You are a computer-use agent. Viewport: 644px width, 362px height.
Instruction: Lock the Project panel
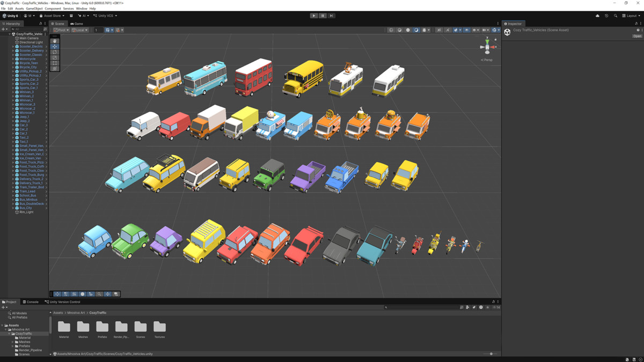493,302
